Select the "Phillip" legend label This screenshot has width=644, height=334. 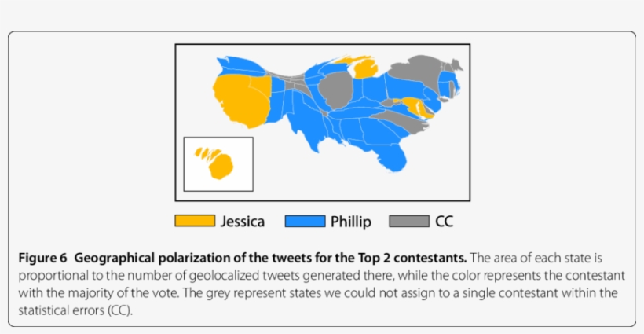coord(351,222)
